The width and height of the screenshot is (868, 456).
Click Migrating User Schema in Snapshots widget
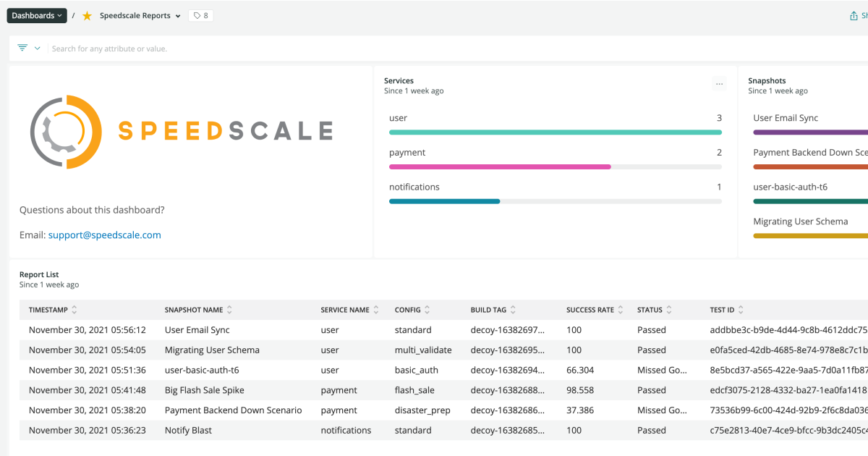[801, 221]
